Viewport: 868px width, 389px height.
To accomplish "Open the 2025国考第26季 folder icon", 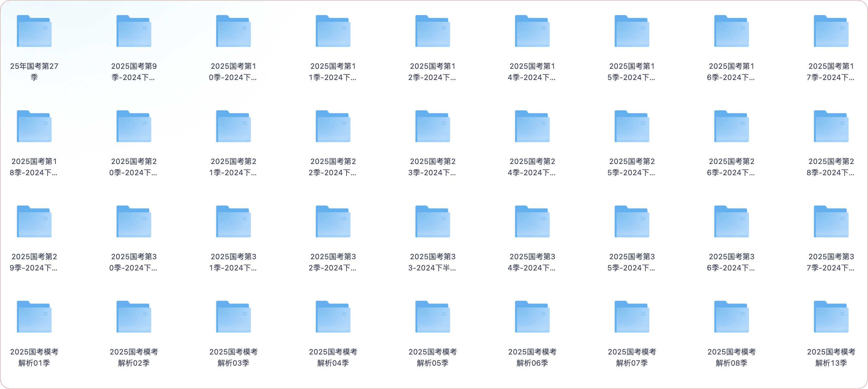I will (x=732, y=126).
